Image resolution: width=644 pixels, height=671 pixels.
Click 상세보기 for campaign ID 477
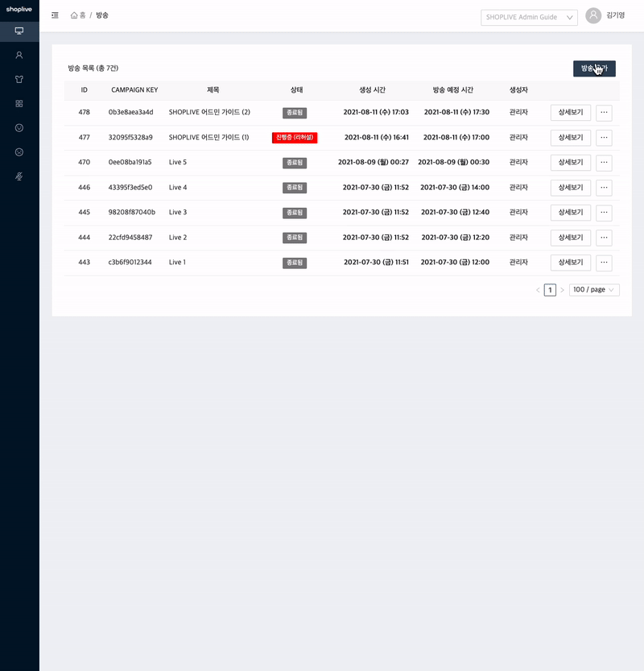(571, 138)
